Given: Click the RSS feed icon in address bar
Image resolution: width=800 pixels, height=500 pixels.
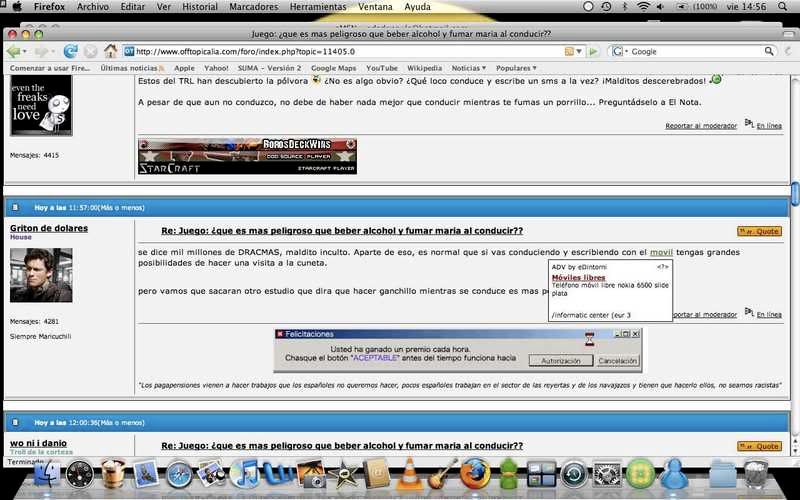Looking at the screenshot, I should tap(569, 51).
